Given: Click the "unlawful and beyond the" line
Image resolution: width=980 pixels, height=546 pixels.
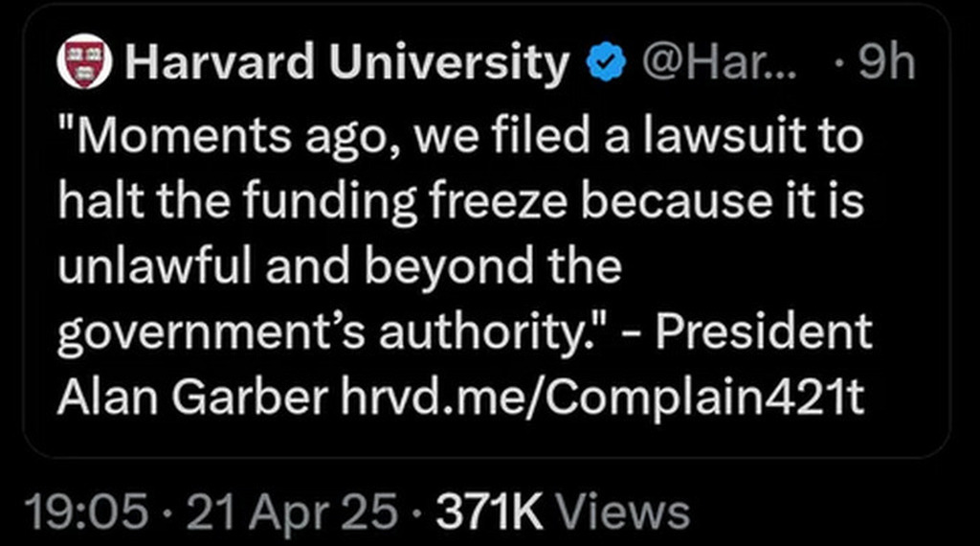Looking at the screenshot, I should (x=340, y=266).
